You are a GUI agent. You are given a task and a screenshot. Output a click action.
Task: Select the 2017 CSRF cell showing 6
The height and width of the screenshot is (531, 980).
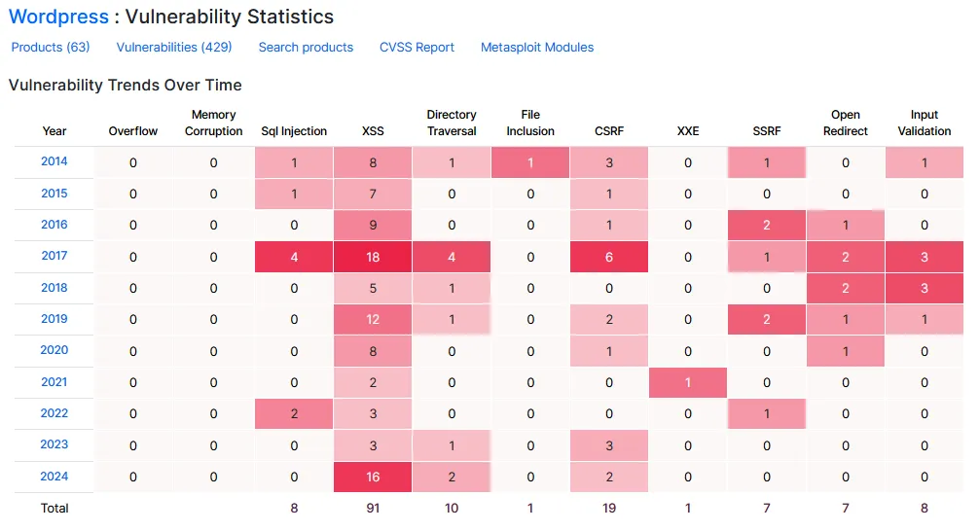pyautogui.click(x=609, y=257)
